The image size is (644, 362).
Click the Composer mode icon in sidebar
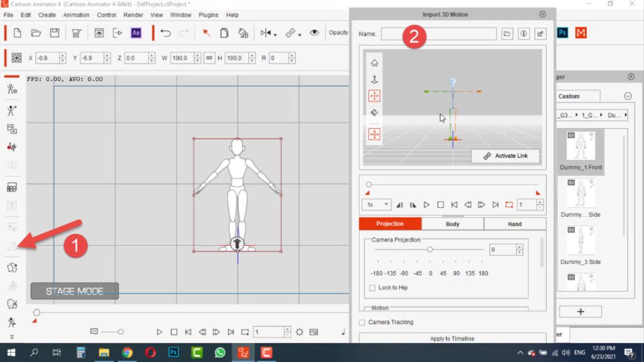click(x=11, y=89)
